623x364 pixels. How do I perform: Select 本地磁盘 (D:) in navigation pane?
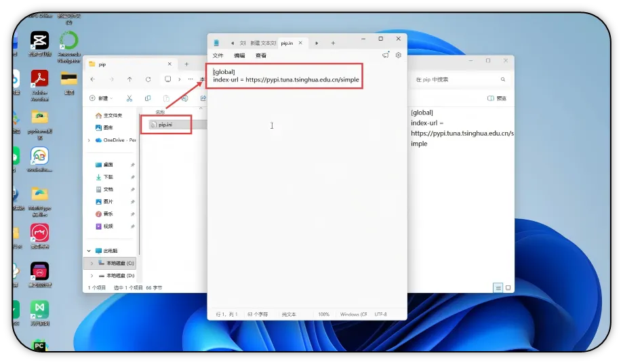pyautogui.click(x=117, y=275)
